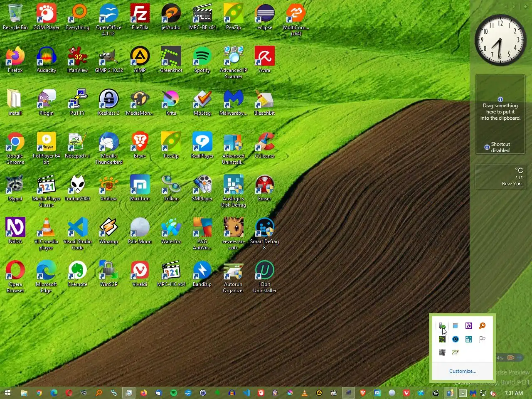Select the KeePass 2 desktop shortcut
The height and width of the screenshot is (399, 532).
109,103
